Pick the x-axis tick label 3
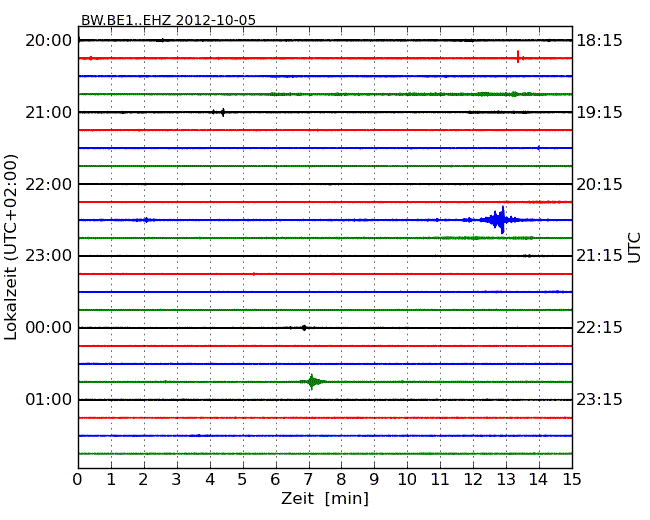650x520 pixels. pyautogui.click(x=177, y=479)
